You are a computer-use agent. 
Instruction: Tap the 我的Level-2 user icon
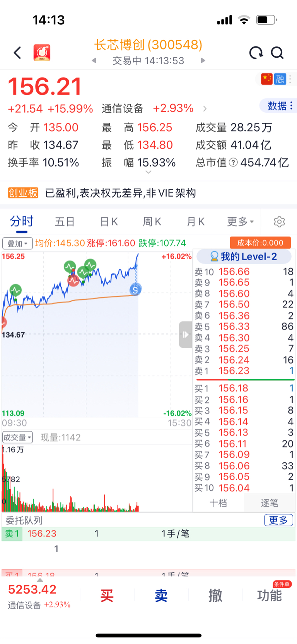pyautogui.click(x=214, y=256)
